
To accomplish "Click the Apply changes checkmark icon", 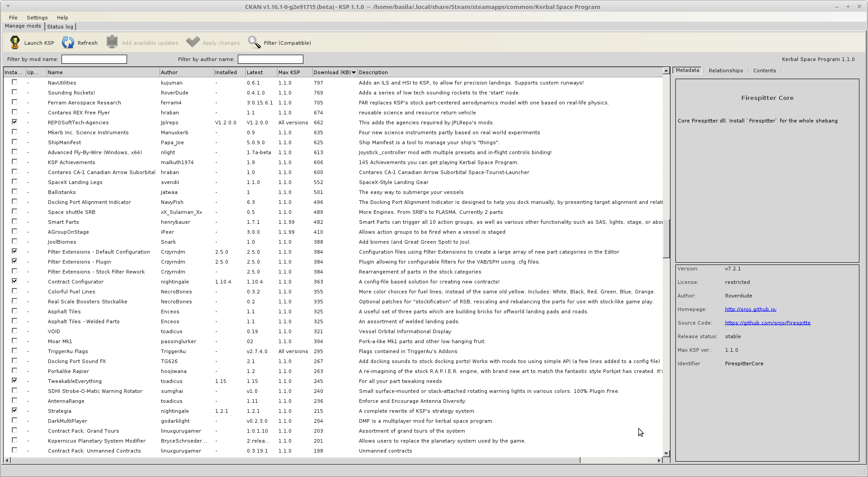I will click(193, 42).
